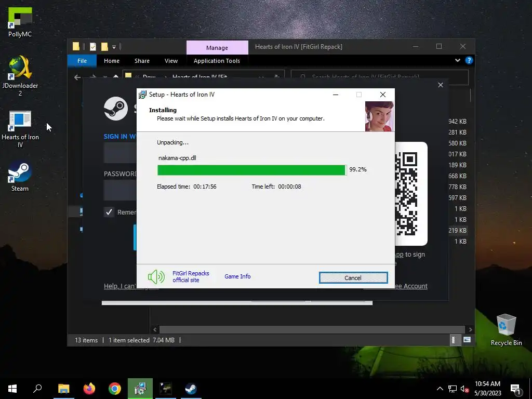
Task: Select the Steam desktop shortcut
Action: click(x=20, y=177)
